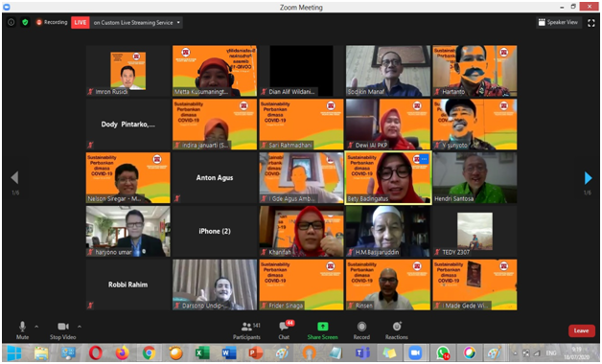Enter full screen mode
Screen dimensions: 602x364
point(591,23)
